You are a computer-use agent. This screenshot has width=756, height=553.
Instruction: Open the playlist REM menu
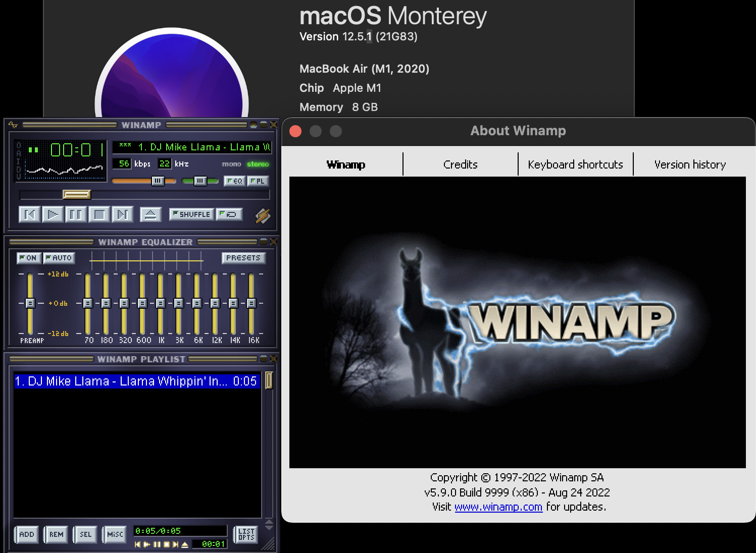56,534
